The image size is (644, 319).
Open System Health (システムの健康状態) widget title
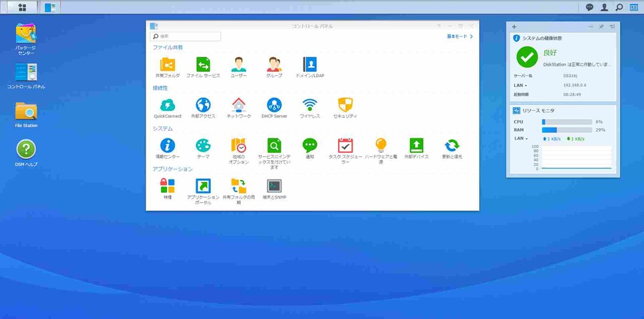[x=542, y=38]
